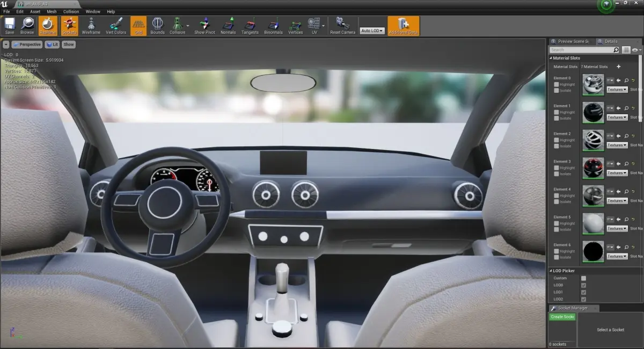This screenshot has height=349, width=644.
Task: Toggle Collision display button
Action: pyautogui.click(x=177, y=26)
